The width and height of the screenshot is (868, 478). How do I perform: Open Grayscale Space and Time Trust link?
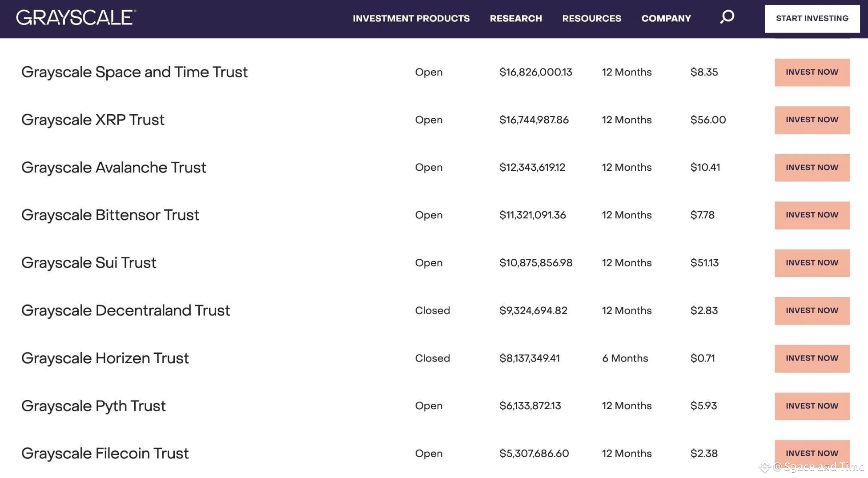134,72
